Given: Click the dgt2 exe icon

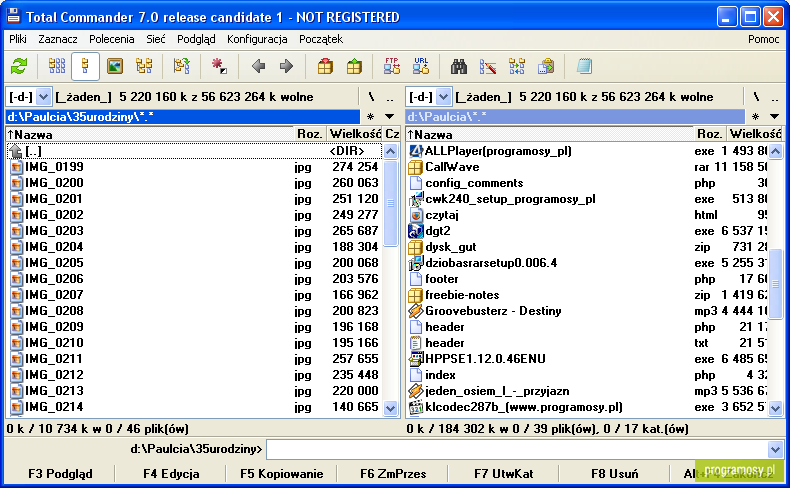Looking at the screenshot, I should [x=415, y=231].
